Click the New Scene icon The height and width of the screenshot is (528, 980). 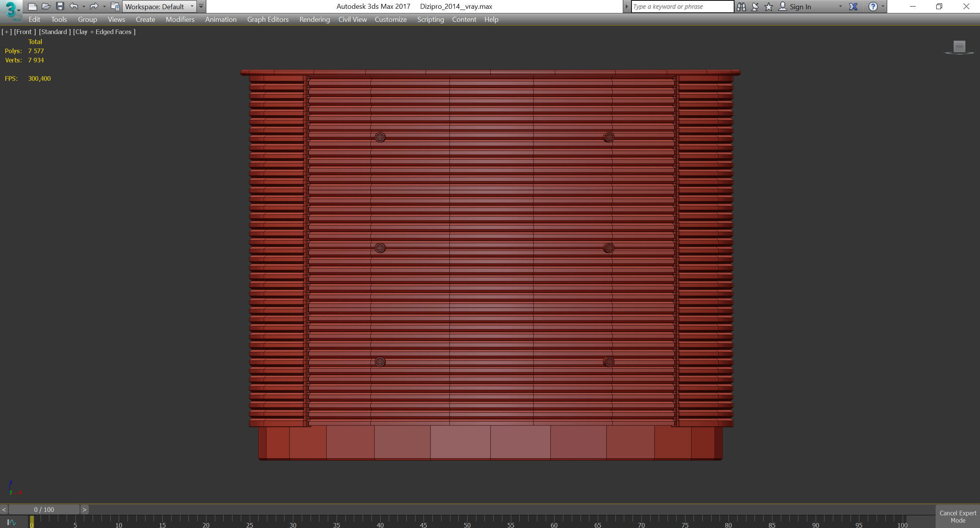pos(33,6)
